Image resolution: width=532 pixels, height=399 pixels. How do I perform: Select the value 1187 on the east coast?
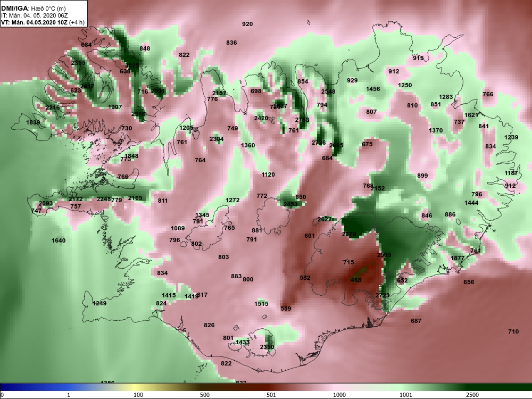pos(511,173)
